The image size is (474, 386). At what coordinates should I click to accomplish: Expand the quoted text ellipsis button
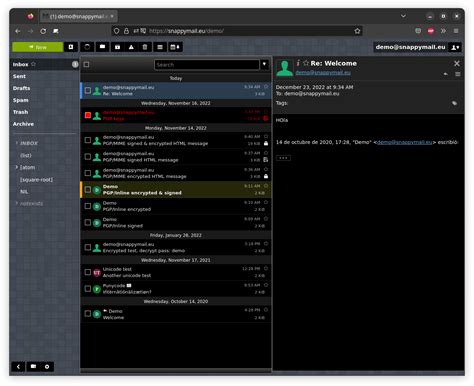tap(283, 158)
